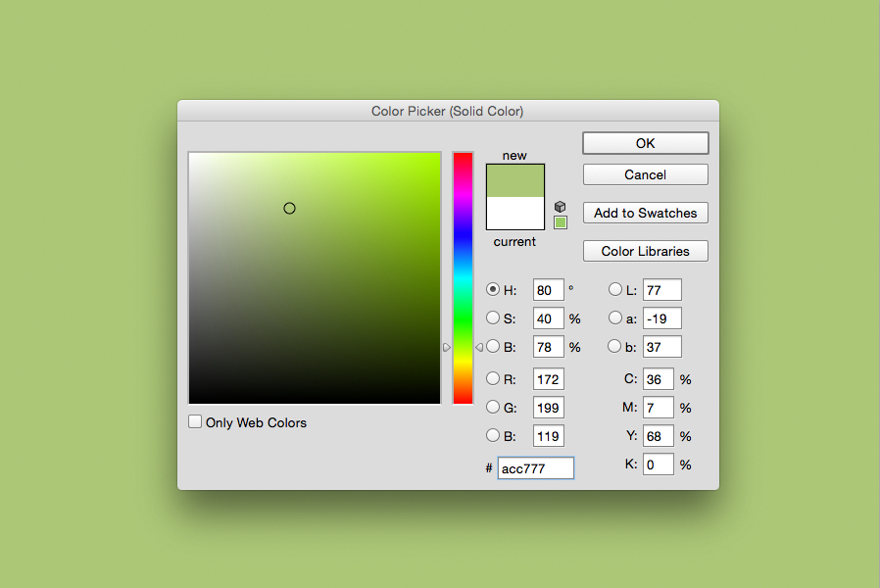Dismiss the dialog with Cancel
Screen dimensions: 880x588
(x=645, y=174)
